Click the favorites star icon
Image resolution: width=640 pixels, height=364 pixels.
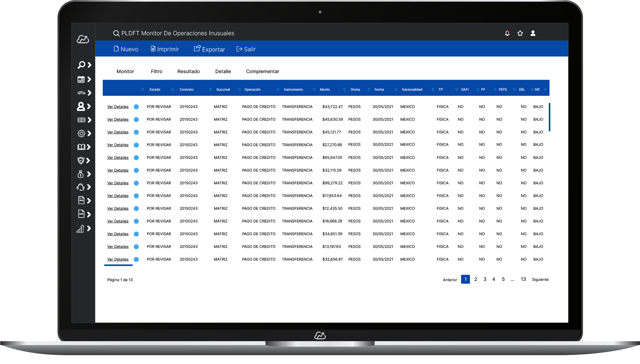pos(520,33)
